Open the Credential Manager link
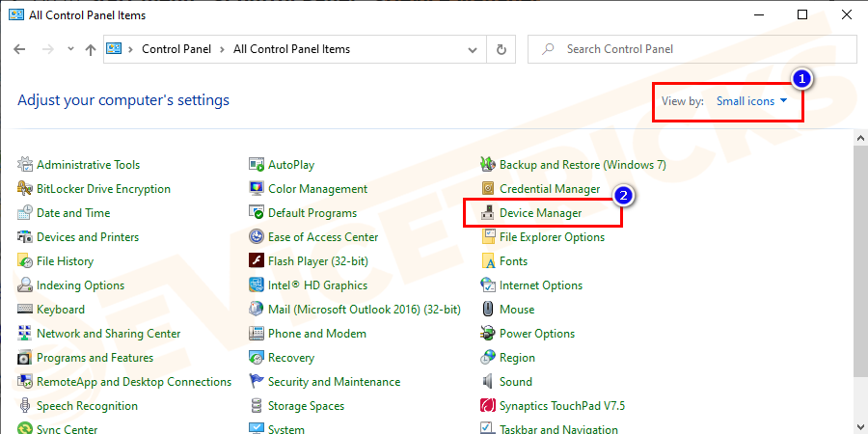868x434 pixels. (550, 189)
